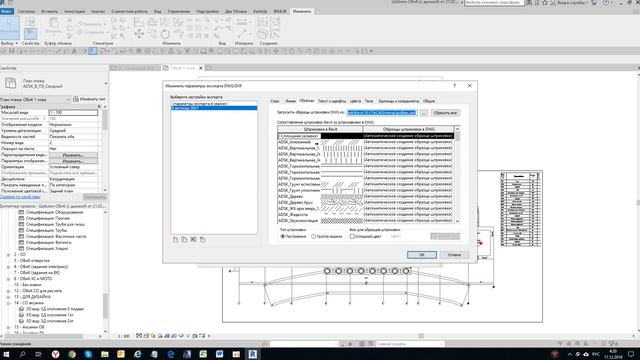The height and width of the screenshot is (360, 640).
Task: Open 3D отопление 0 подвал view
Action: 55,309
